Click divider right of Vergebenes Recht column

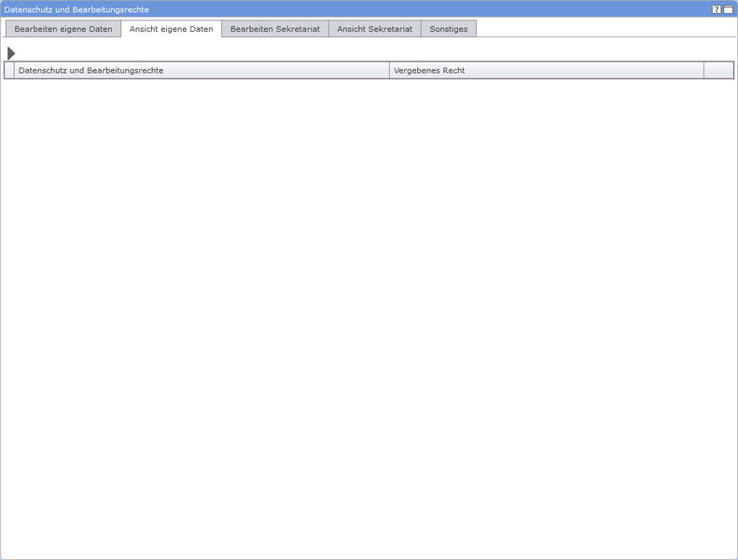pos(704,71)
